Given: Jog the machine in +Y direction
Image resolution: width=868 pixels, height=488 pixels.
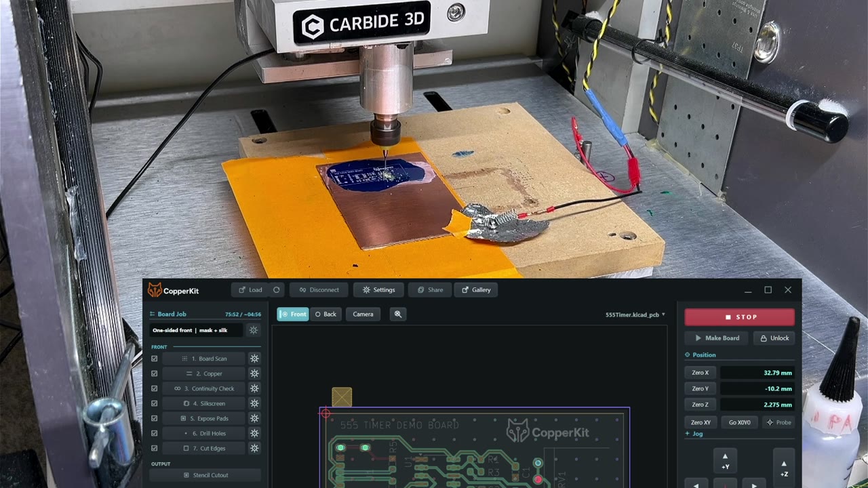Looking at the screenshot, I should 725,461.
